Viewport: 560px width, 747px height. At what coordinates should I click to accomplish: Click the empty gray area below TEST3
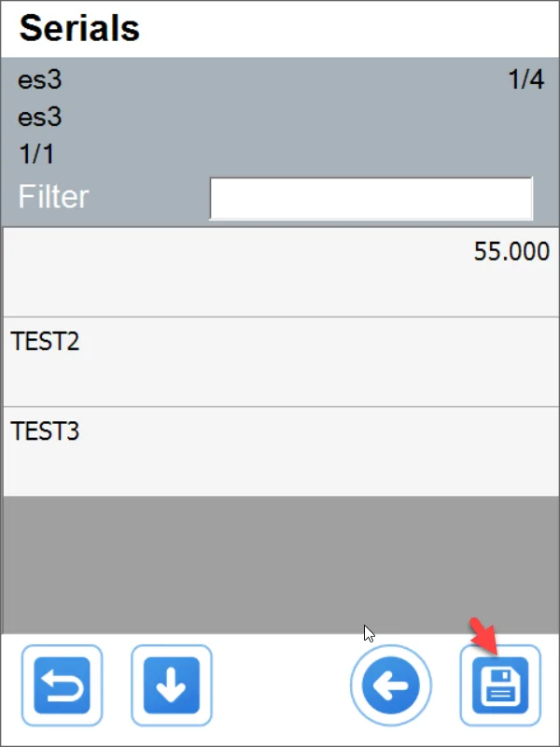280,564
